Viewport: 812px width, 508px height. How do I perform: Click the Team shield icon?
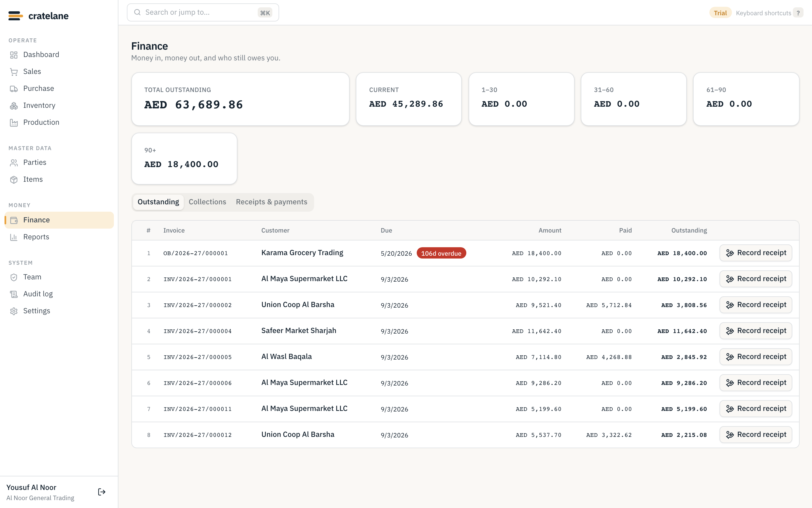coord(14,277)
